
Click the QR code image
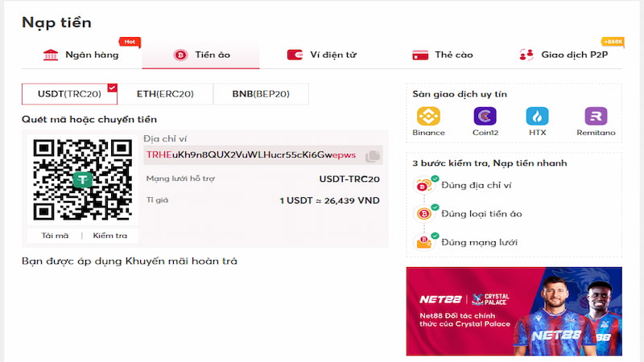pyautogui.click(x=83, y=179)
